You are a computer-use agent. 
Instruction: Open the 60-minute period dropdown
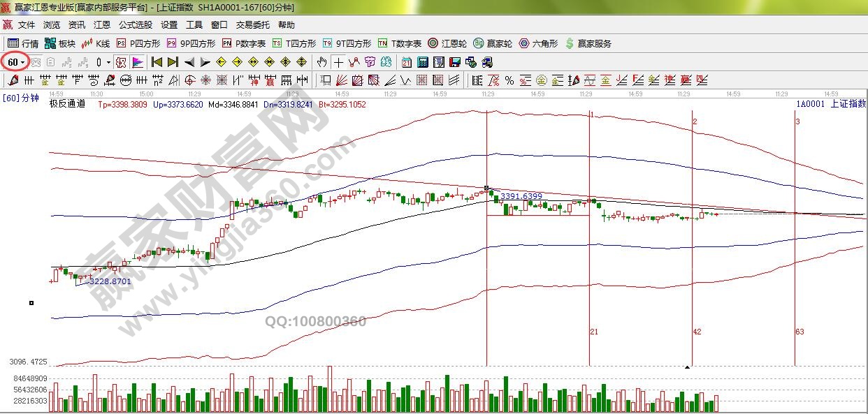16,62
